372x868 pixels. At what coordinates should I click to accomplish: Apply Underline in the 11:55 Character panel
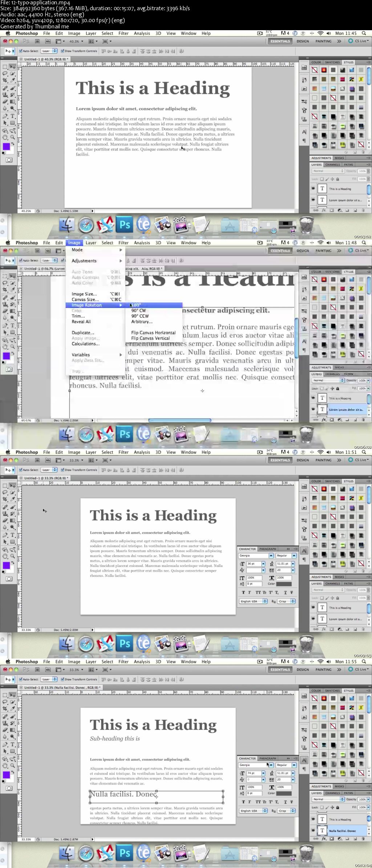(285, 802)
